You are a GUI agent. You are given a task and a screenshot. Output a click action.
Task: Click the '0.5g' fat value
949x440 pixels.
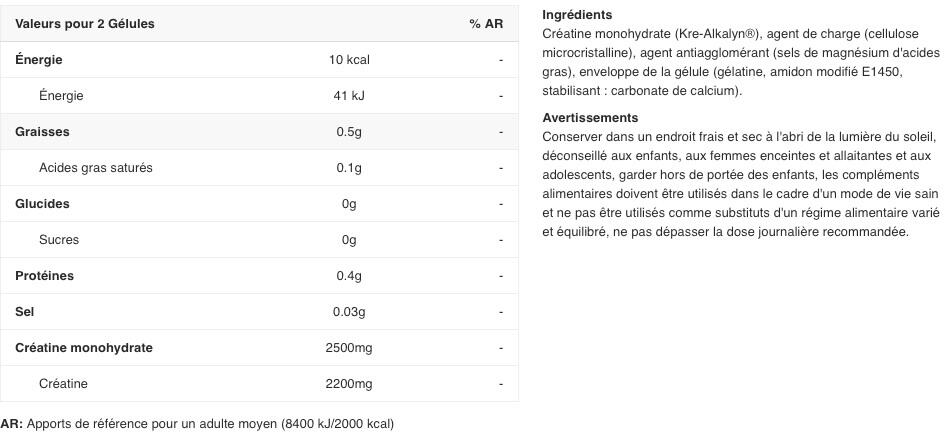point(349,132)
